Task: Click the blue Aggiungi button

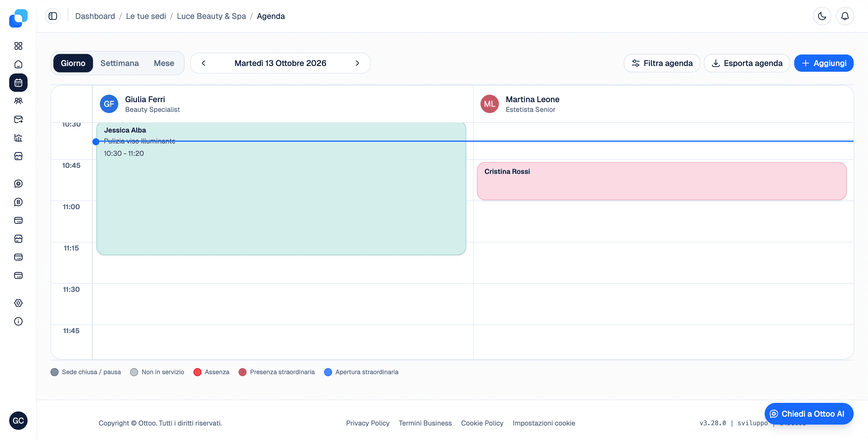Action: point(824,63)
